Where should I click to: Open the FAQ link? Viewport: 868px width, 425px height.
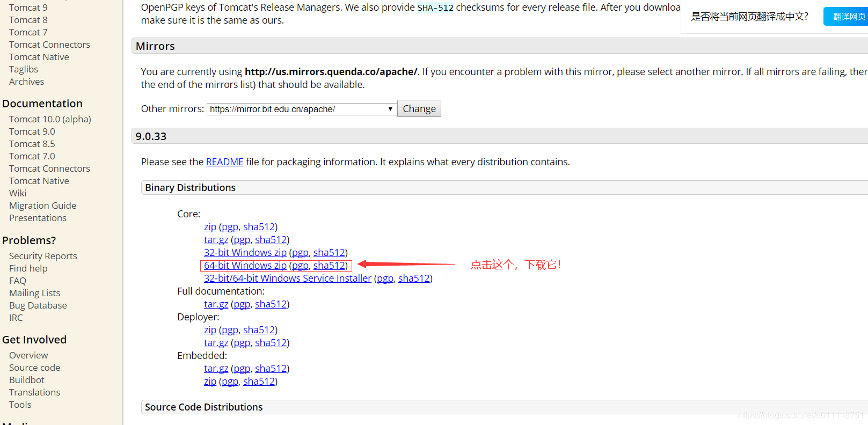coord(17,281)
